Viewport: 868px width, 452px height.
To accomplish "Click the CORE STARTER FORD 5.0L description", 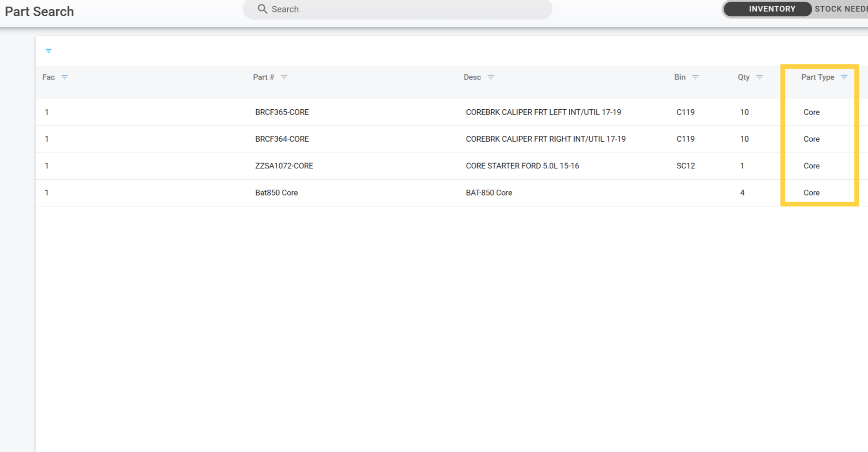I will 522,166.
